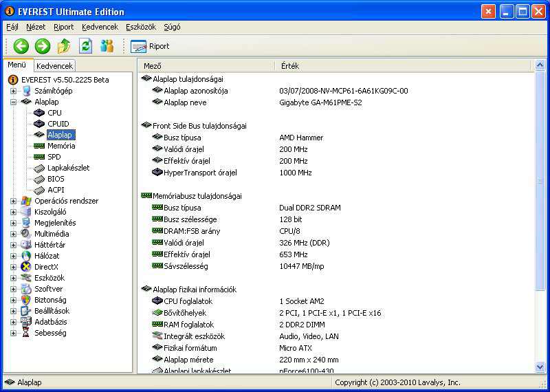Viewport: 550px width, 392px height.
Task: Select the CPUID chip icon
Action: (39, 124)
